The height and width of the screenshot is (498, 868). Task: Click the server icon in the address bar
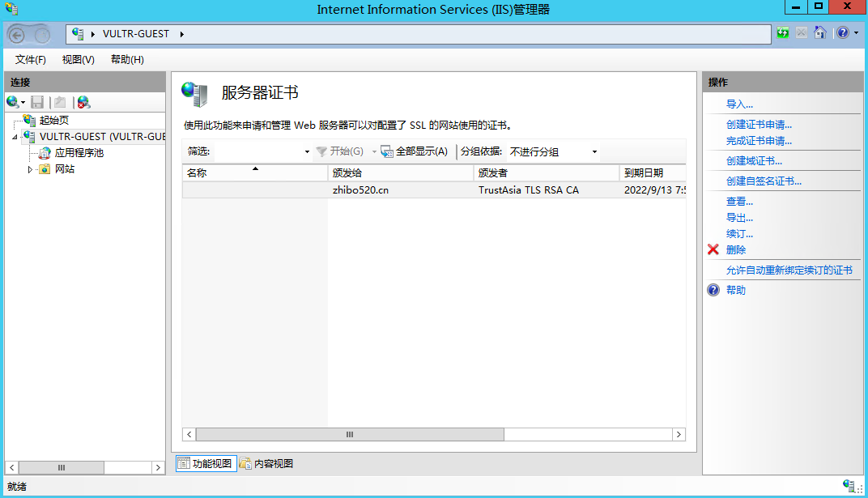[x=78, y=34]
